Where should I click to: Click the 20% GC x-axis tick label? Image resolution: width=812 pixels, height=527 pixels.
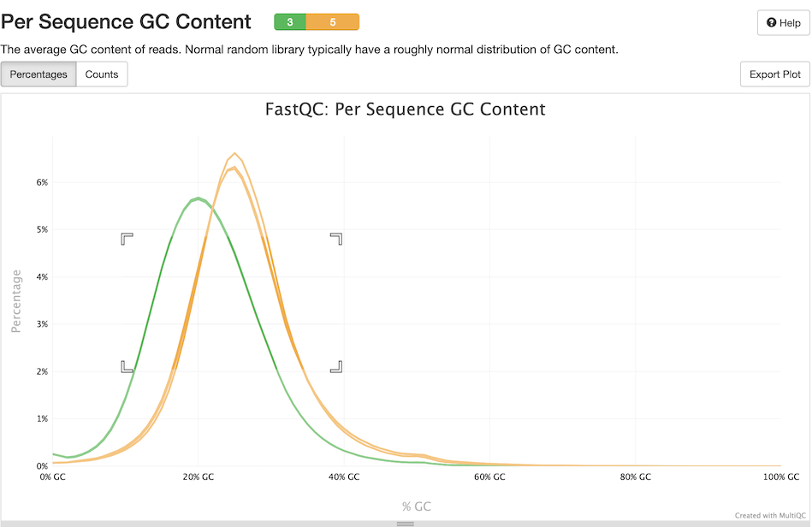[198, 477]
